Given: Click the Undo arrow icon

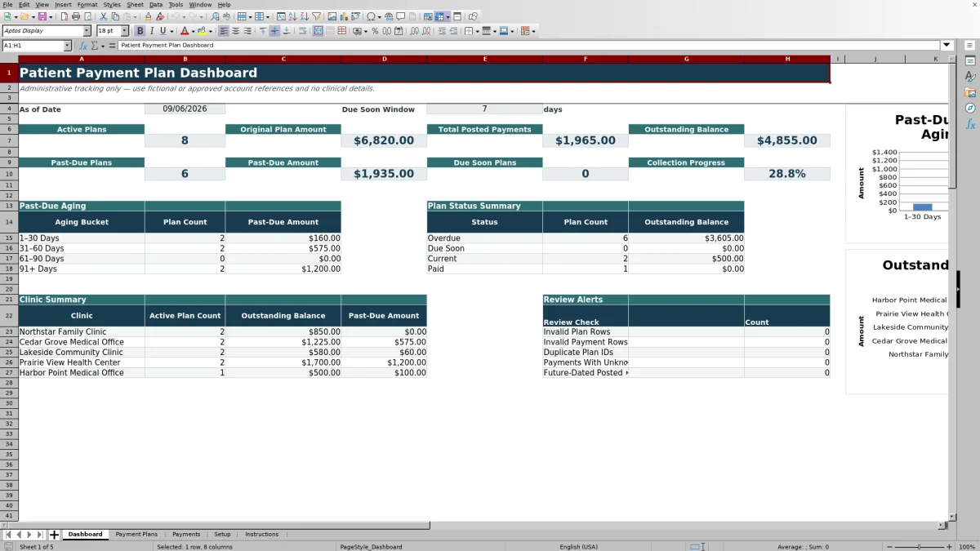Looking at the screenshot, I should (176, 16).
